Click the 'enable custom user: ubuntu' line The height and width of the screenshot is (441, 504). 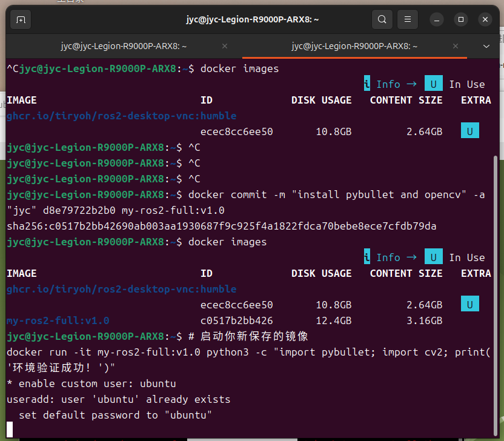[91, 383]
